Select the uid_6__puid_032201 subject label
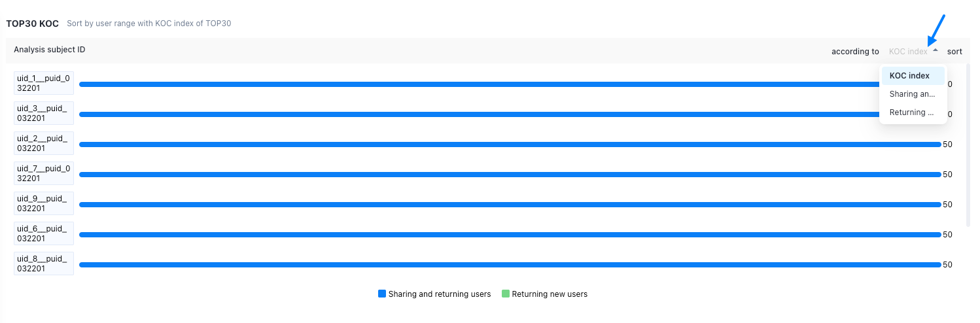 pos(44,234)
